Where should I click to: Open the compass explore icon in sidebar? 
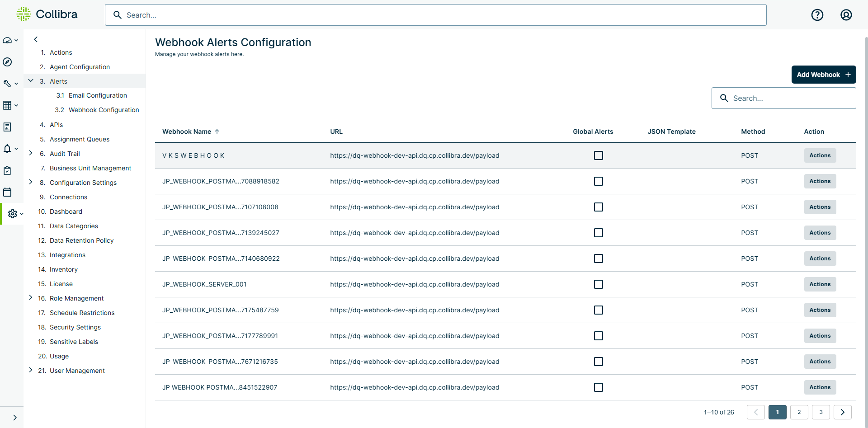point(7,62)
